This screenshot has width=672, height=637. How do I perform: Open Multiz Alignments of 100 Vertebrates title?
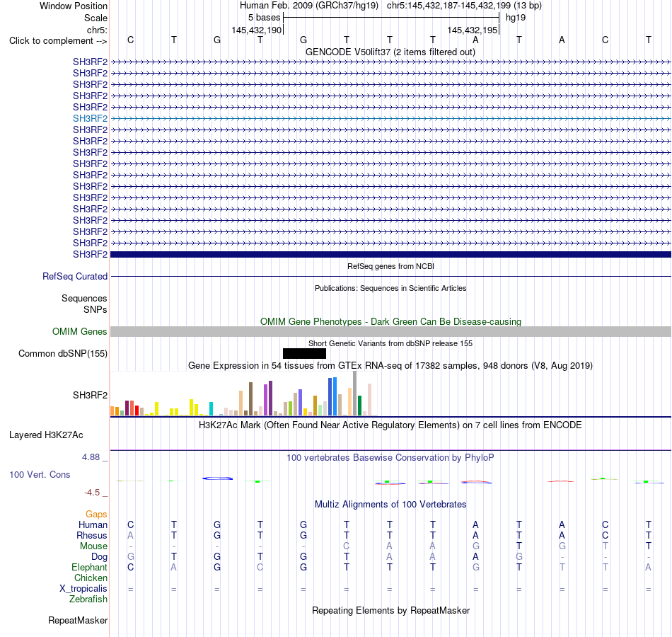[390, 505]
